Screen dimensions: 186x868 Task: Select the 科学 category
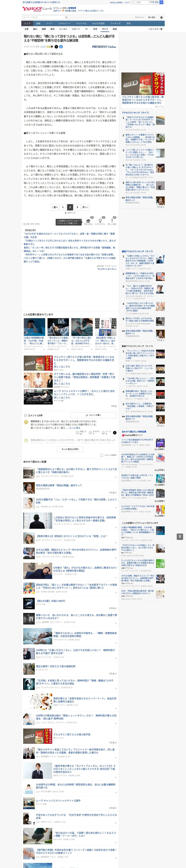95,29
